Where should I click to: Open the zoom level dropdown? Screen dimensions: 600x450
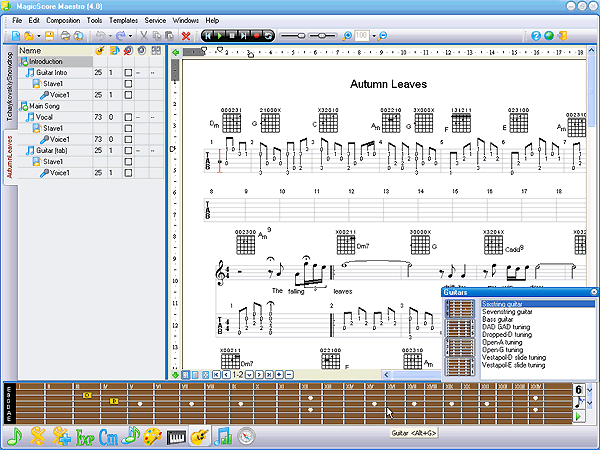click(374, 36)
